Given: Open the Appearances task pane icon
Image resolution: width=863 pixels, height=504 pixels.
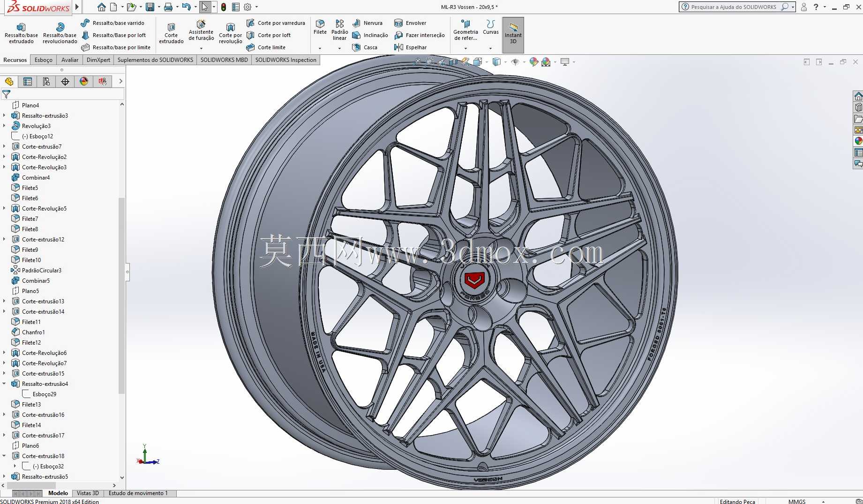Looking at the screenshot, I should tap(858, 141).
